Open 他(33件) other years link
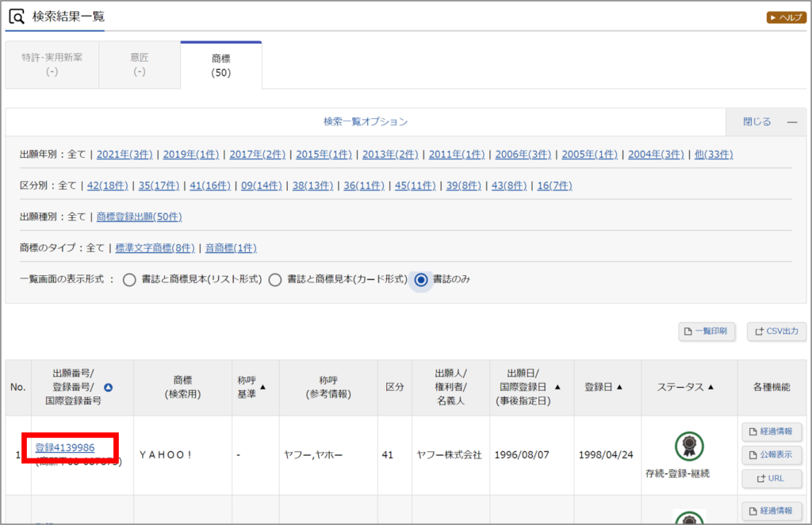Image resolution: width=812 pixels, height=525 pixels. point(714,155)
